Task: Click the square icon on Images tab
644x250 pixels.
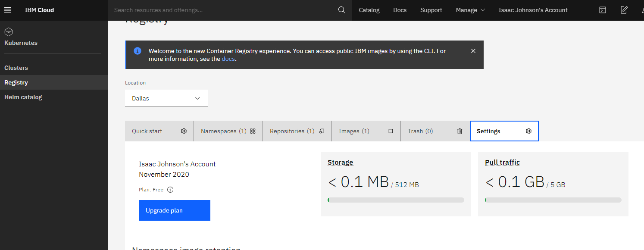Action: click(391, 131)
